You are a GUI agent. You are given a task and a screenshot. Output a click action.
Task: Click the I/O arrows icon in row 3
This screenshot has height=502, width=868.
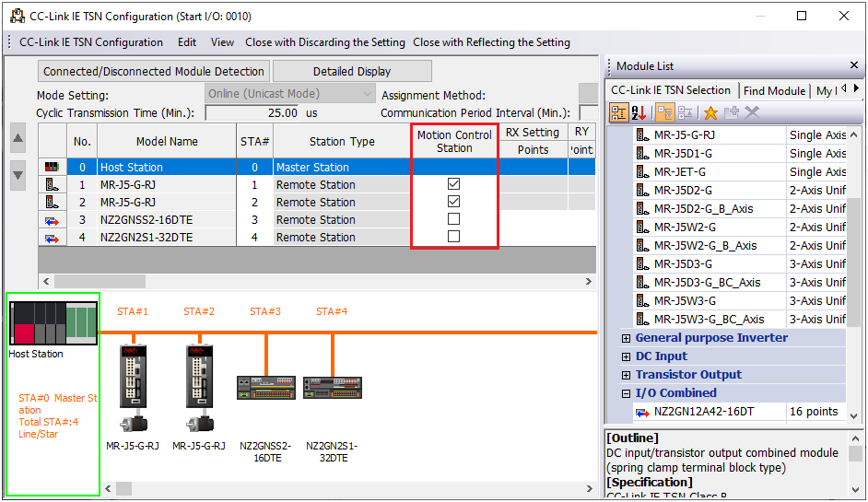point(52,221)
